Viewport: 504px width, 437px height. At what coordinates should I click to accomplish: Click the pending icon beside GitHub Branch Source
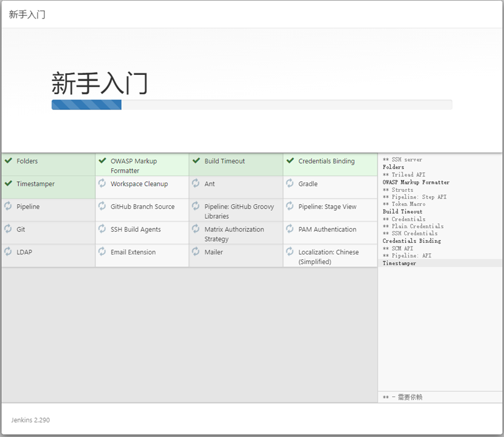click(x=102, y=206)
